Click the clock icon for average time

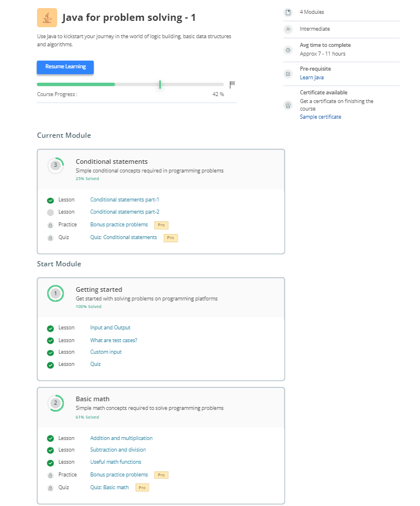[x=288, y=50]
